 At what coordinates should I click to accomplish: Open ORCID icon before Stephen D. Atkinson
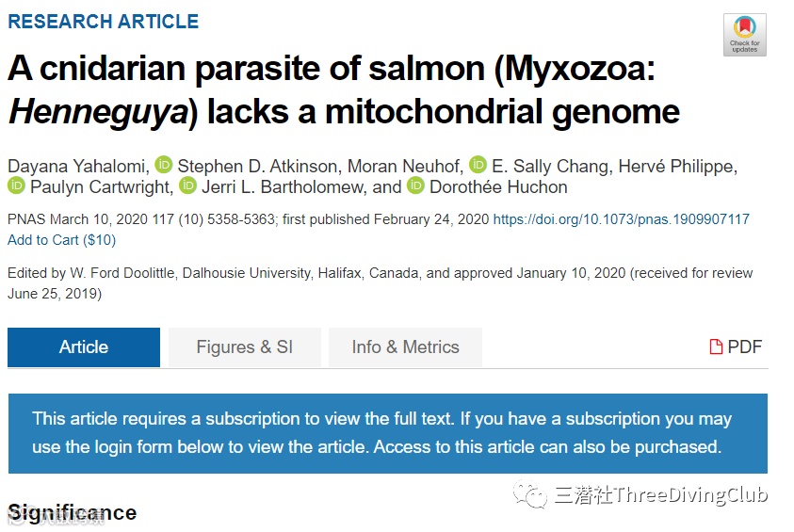pos(164,166)
